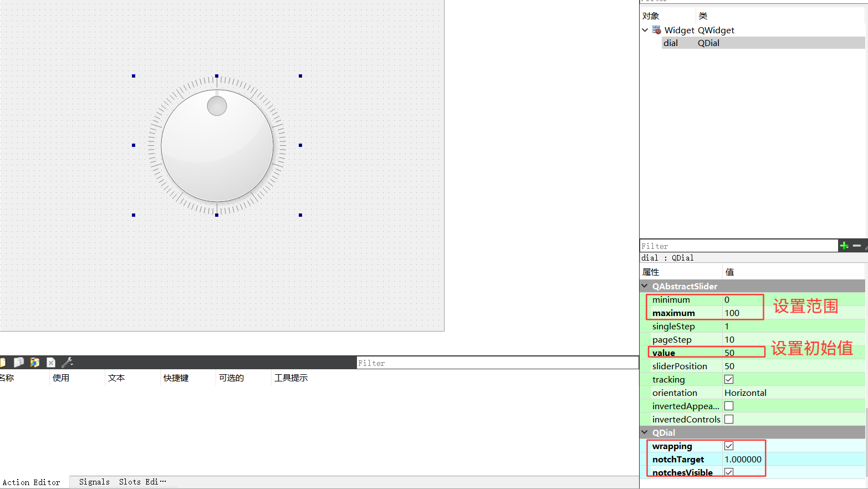Screen dimensions: 868x489
Task: Click the paste action icon in Action Editor
Action: coord(34,362)
